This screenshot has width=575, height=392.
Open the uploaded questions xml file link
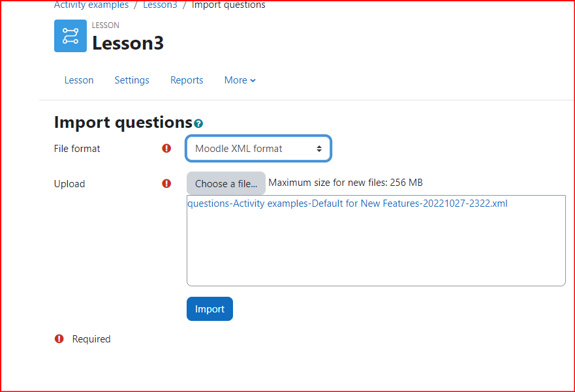(347, 204)
